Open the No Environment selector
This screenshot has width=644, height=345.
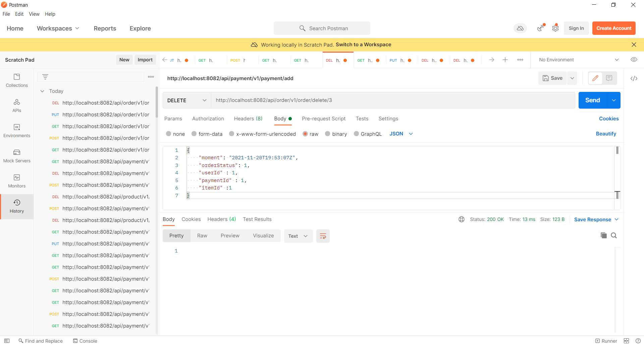(579, 60)
